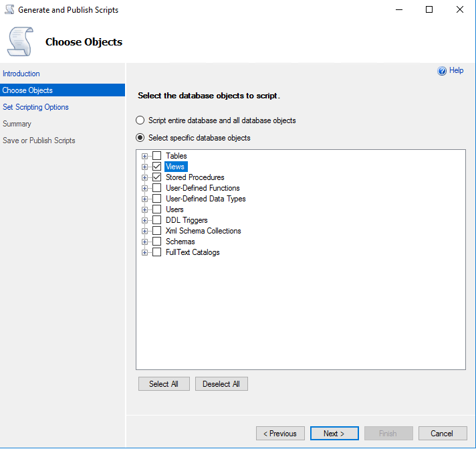Open the Introduction page in sidebar
Screen dimensions: 476x449
(21, 74)
